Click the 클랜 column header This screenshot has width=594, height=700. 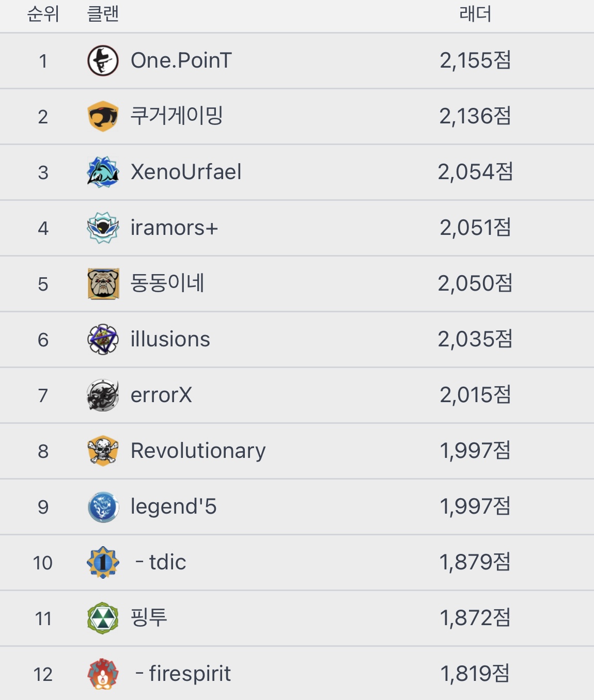click(103, 14)
